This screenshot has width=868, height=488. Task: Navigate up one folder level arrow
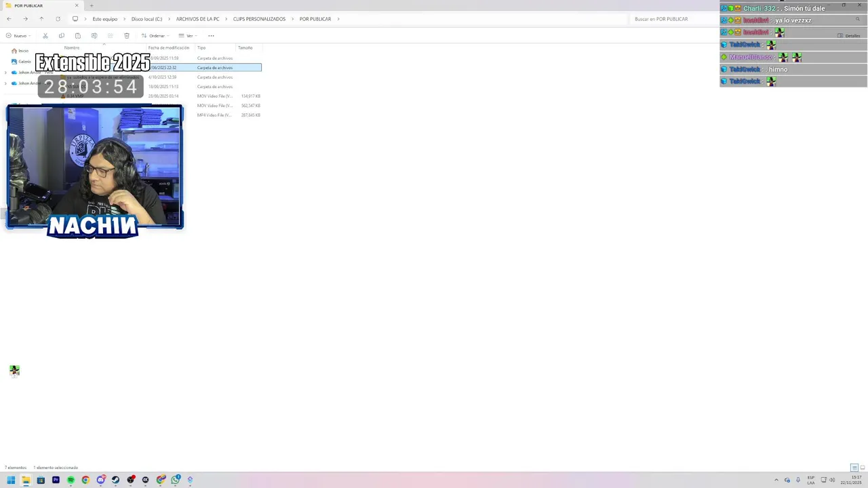[x=41, y=19]
